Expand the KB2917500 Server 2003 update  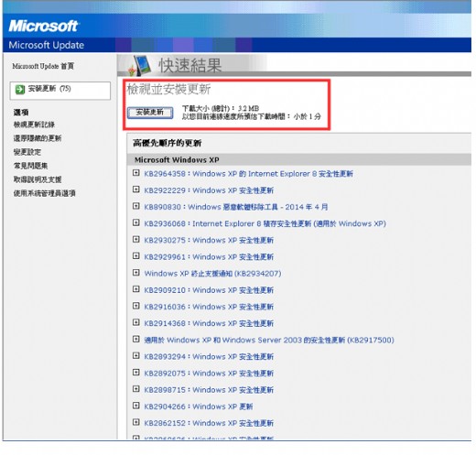(x=136, y=339)
